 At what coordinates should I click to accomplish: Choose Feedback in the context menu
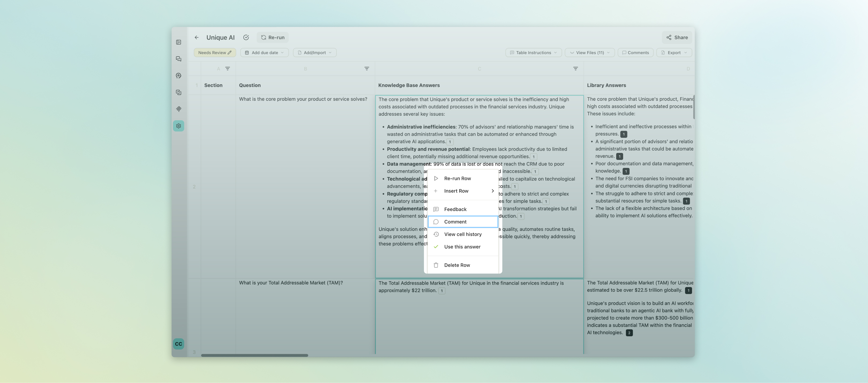click(x=463, y=209)
